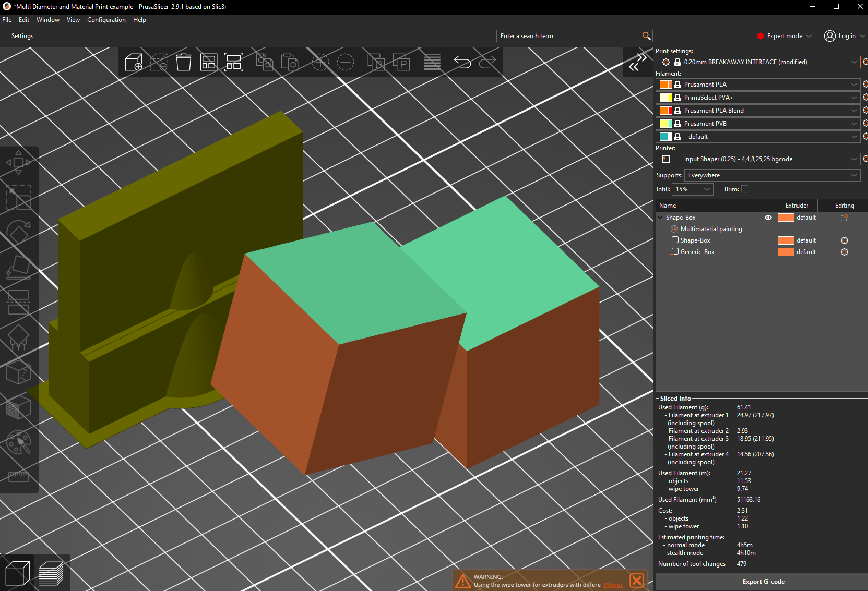The width and height of the screenshot is (868, 591).
Task: Open the View menu
Action: click(73, 20)
